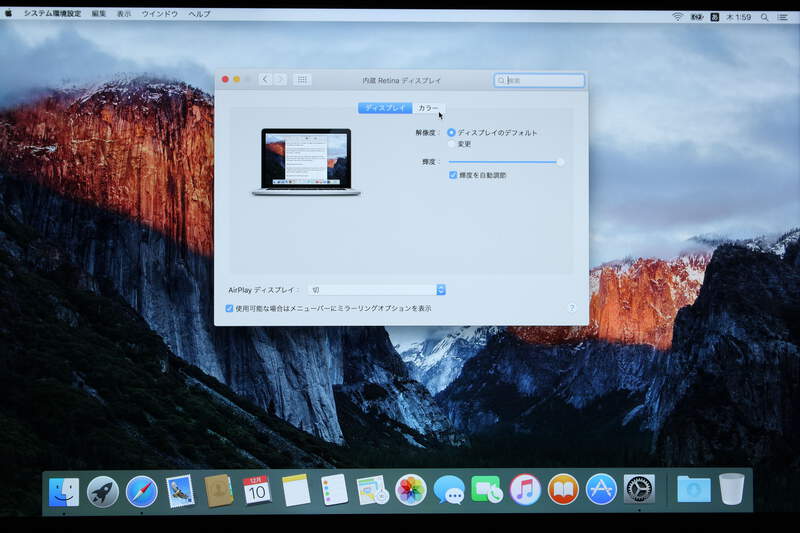Switch to the カラー tab
This screenshot has width=800, height=533.
pos(428,108)
